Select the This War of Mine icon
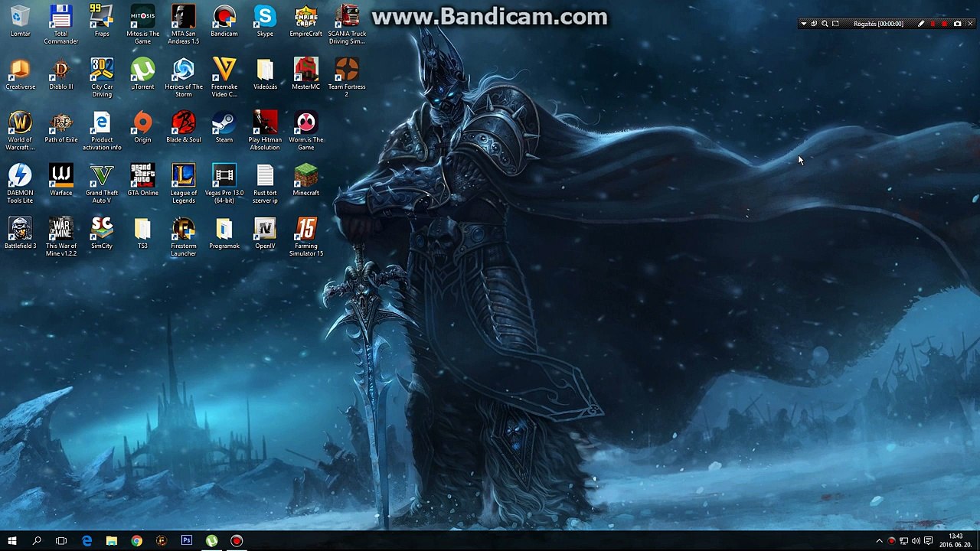Screen dimensions: 980x551 click(x=60, y=236)
